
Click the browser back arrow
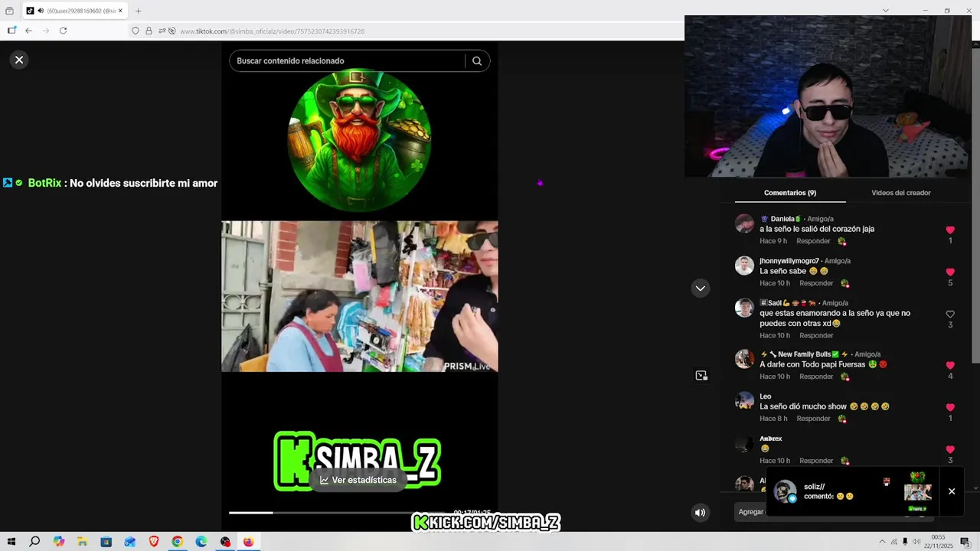point(28,31)
